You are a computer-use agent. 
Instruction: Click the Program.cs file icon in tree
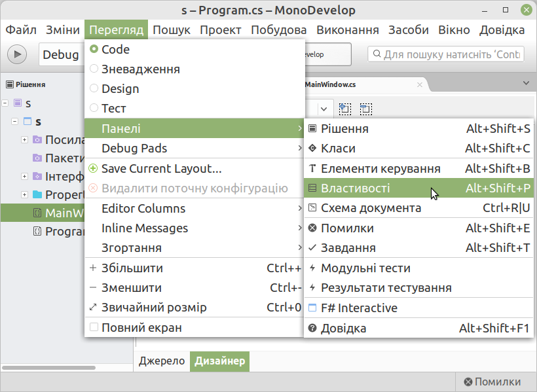(37, 231)
